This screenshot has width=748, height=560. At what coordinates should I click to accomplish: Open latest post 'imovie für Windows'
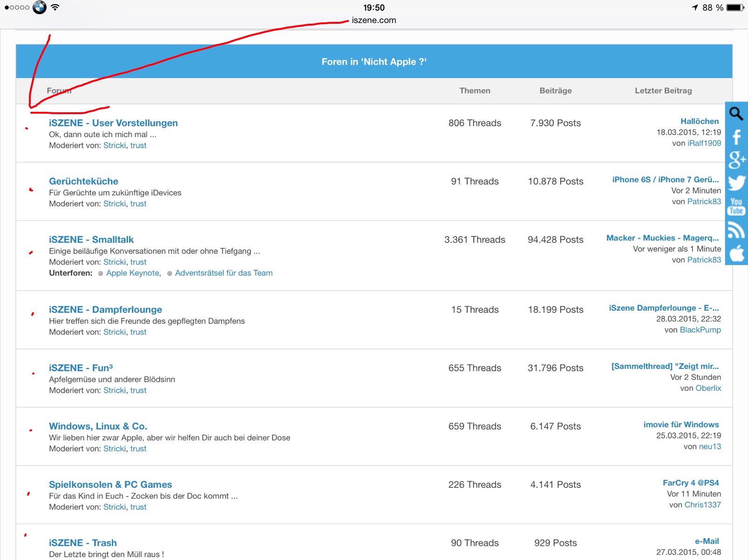click(x=681, y=424)
